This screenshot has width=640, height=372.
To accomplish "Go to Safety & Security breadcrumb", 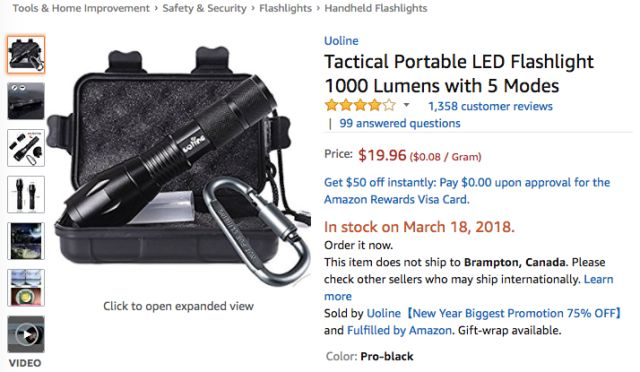I will point(204,8).
